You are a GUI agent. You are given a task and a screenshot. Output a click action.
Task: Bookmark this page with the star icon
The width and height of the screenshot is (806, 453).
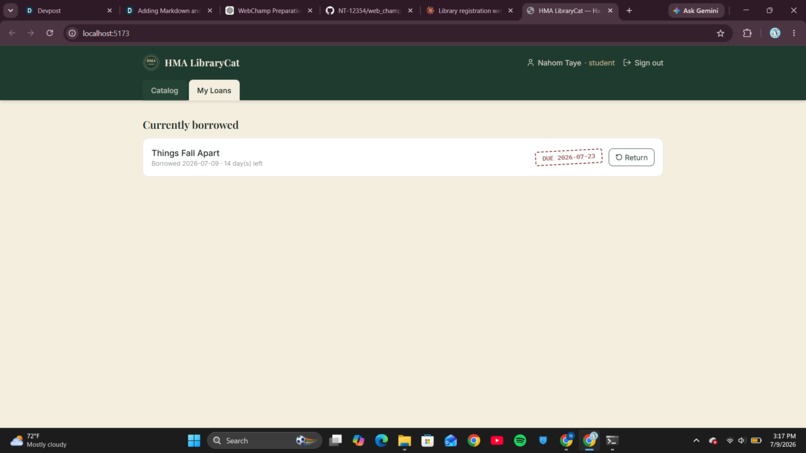click(720, 33)
